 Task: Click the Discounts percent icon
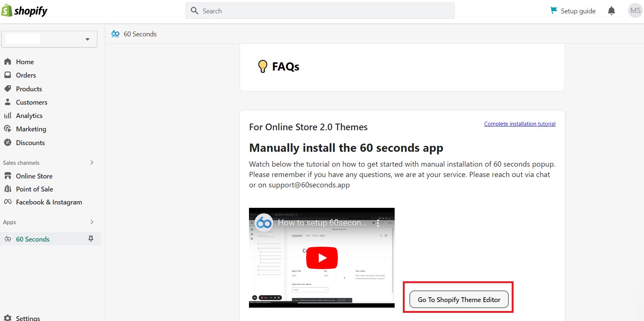click(7, 143)
